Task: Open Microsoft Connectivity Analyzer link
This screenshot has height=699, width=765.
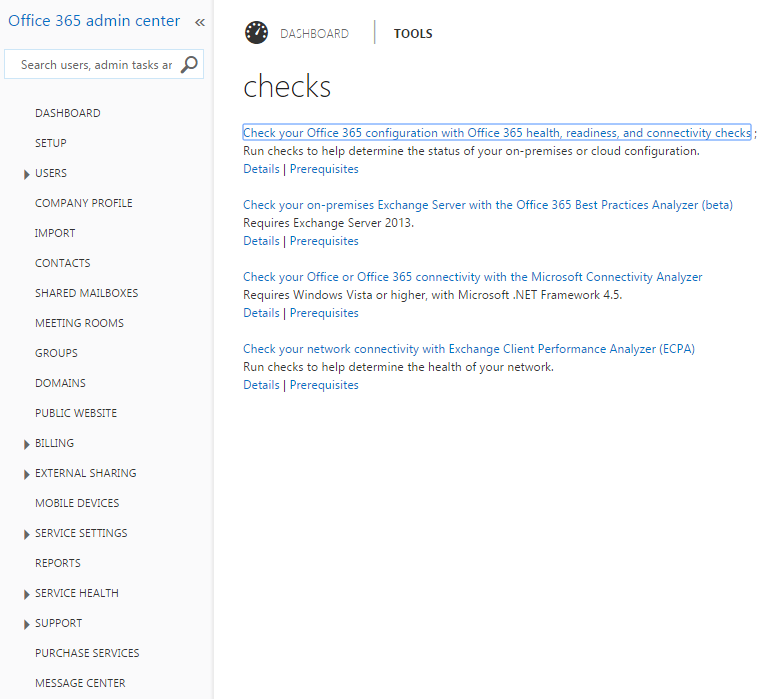Action: pos(472,277)
